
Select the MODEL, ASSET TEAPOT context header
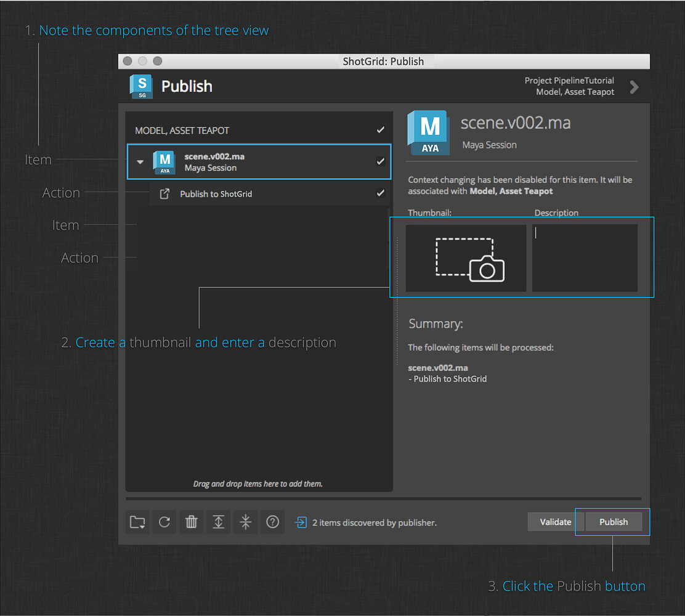[182, 131]
